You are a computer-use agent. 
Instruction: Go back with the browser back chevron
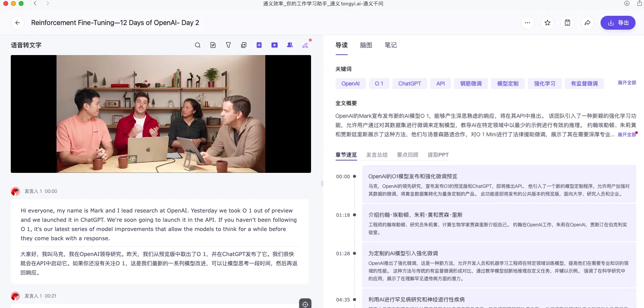35,3
